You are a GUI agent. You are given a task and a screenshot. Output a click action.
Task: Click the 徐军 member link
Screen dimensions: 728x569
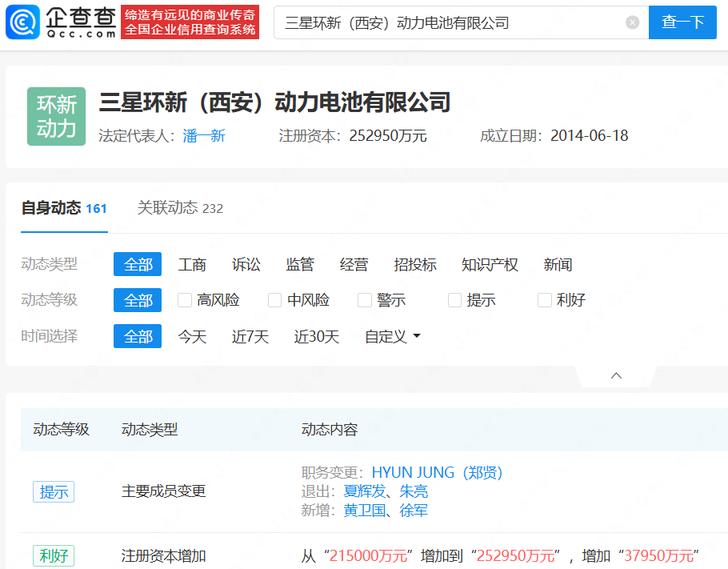tap(414, 510)
